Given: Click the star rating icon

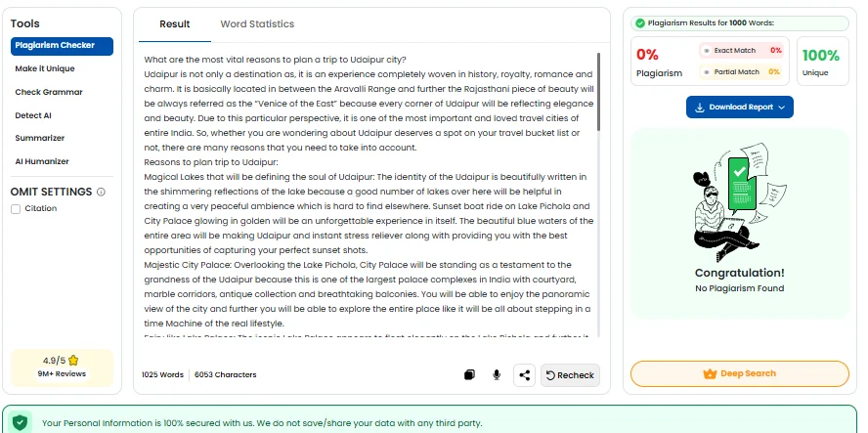Looking at the screenshot, I should click(x=73, y=360).
